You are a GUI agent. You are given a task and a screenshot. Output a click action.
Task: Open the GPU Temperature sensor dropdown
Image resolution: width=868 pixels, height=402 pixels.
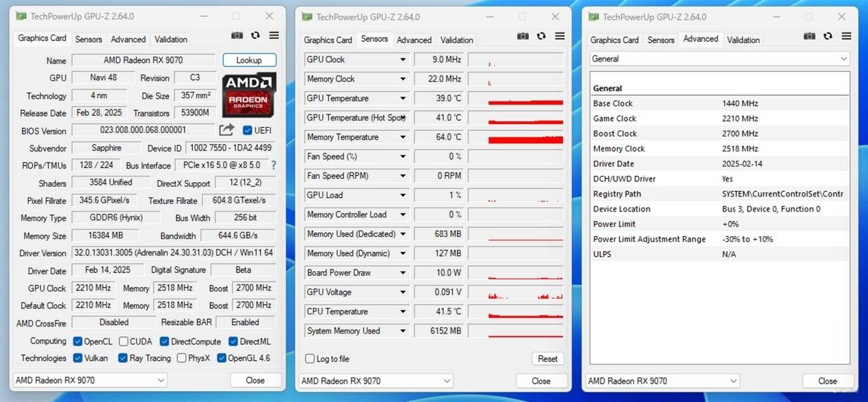(x=403, y=98)
